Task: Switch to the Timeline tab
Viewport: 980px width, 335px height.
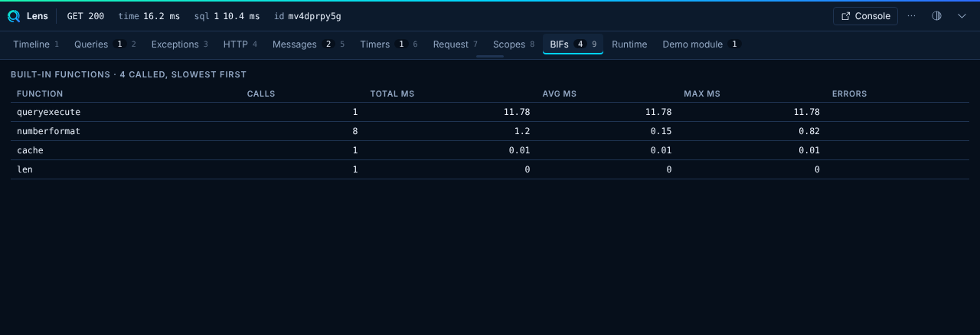Action: (x=36, y=44)
